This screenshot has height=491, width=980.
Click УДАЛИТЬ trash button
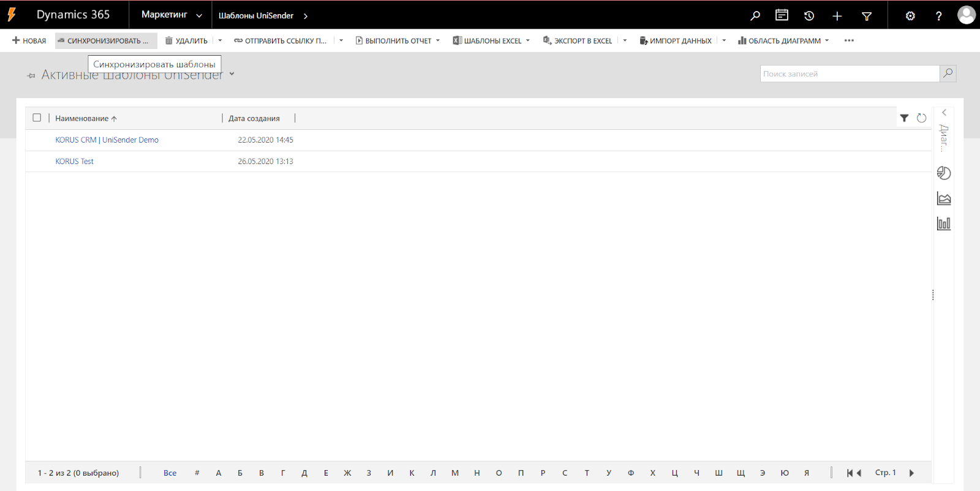pos(187,40)
